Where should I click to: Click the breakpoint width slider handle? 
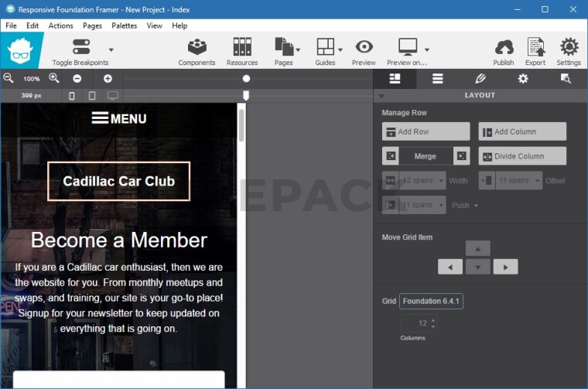246,95
